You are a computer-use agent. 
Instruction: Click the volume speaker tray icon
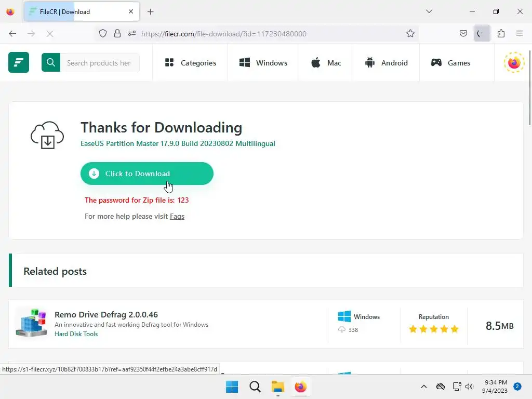coord(469,387)
